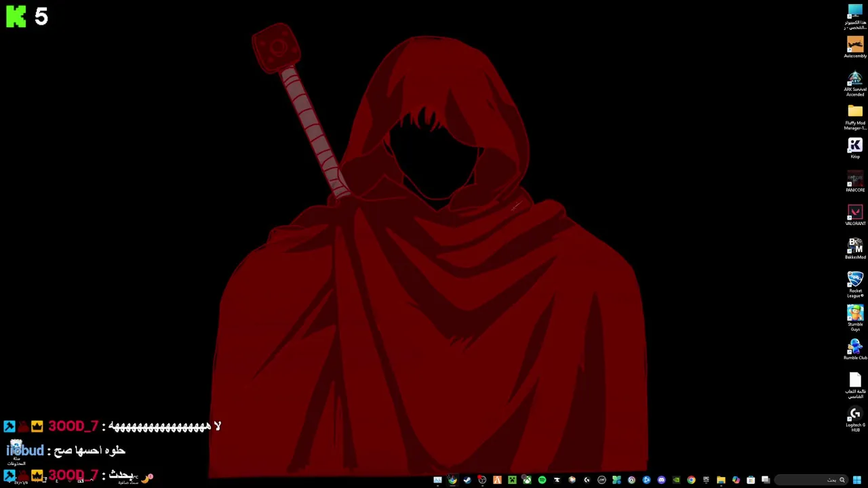Open the BakkesMod desktop shortcut
This screenshot has height=488, width=868.
click(x=854, y=249)
